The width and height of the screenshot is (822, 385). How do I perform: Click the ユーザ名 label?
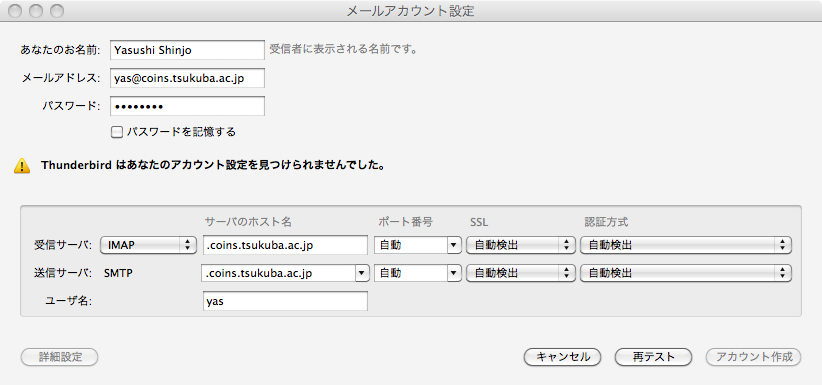click(x=69, y=302)
